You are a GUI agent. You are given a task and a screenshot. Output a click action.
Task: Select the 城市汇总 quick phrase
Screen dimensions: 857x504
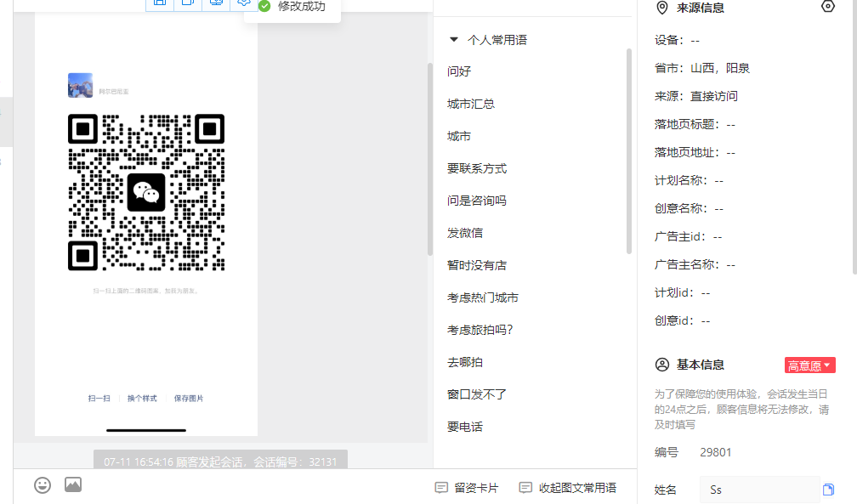click(x=471, y=104)
